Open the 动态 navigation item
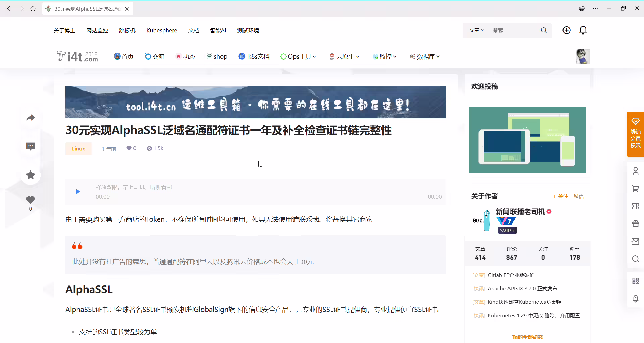The image size is (644, 343). point(185,56)
